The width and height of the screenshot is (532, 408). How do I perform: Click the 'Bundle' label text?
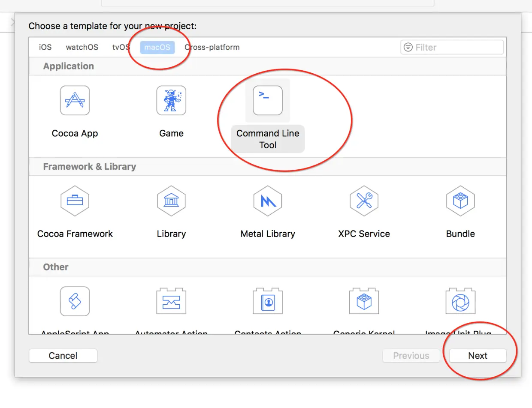point(460,234)
